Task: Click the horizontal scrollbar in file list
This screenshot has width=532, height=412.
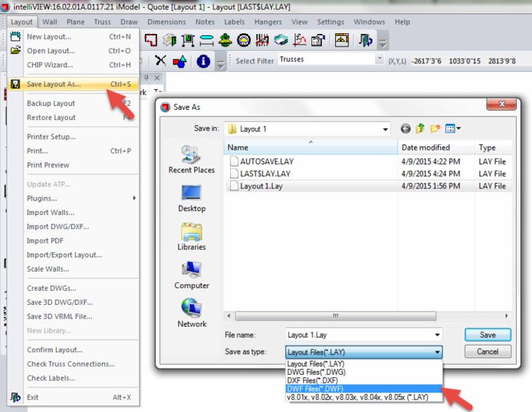Action: coord(336,316)
